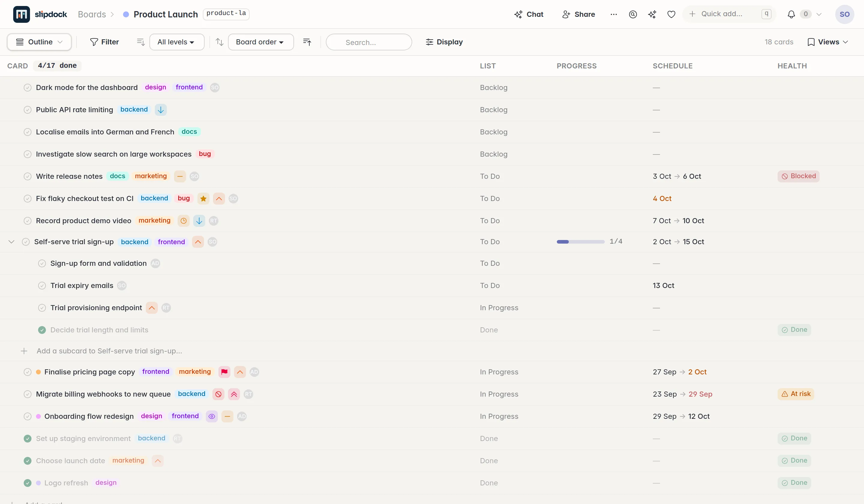Click the red flag icon on Finalise pricing page copy
The image size is (864, 504).
click(224, 372)
